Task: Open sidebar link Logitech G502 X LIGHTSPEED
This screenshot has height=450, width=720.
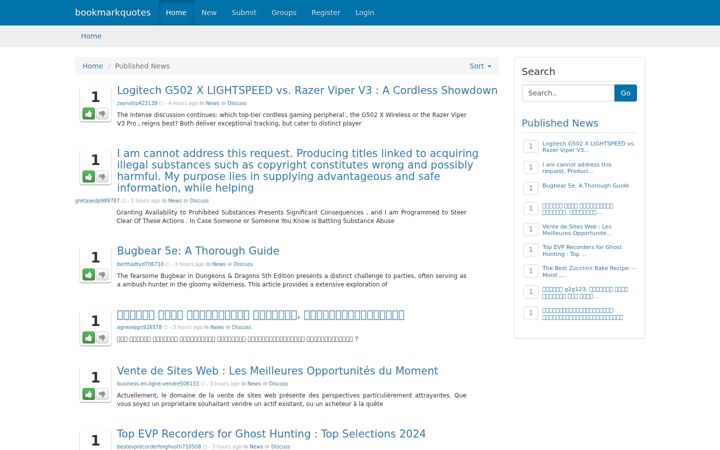Action: click(588, 146)
